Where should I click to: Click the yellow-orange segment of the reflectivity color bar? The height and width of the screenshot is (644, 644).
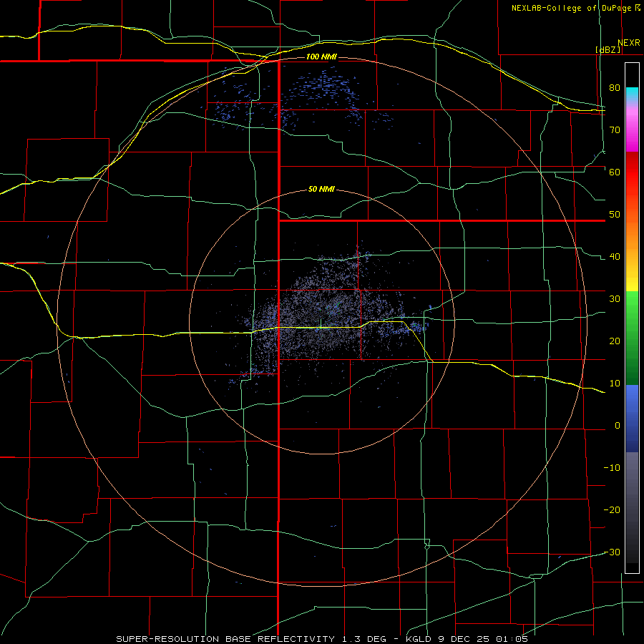[632, 255]
